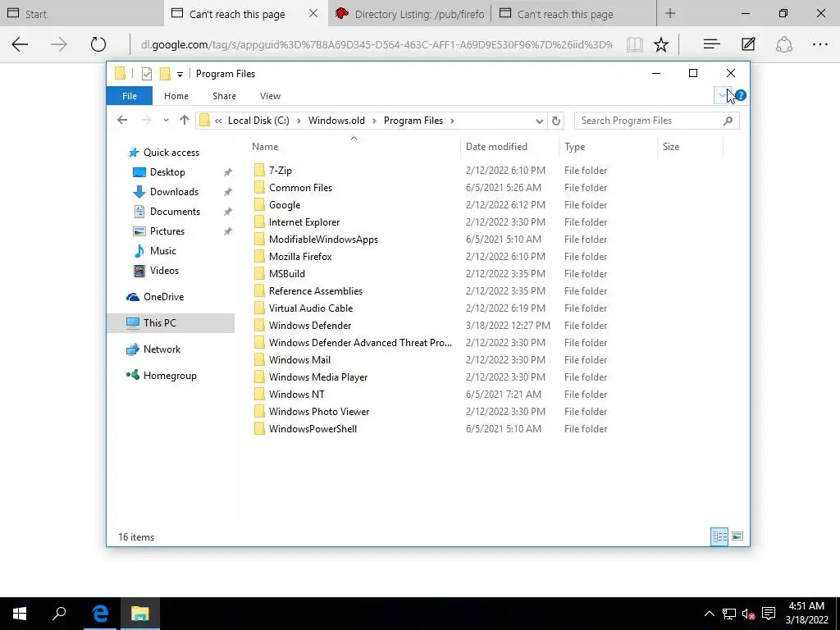Open recent locations dropdown arrow

[166, 121]
